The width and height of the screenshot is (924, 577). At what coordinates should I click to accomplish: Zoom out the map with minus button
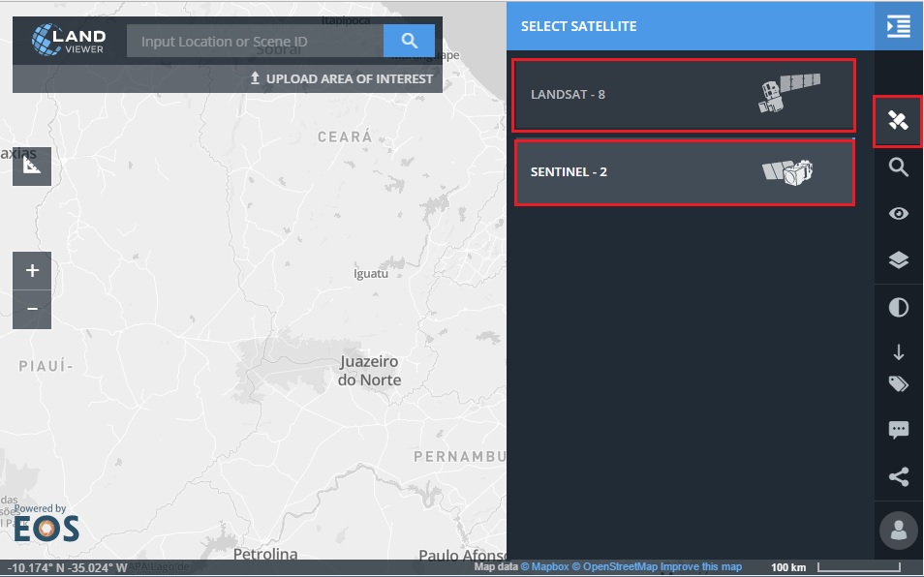[32, 309]
